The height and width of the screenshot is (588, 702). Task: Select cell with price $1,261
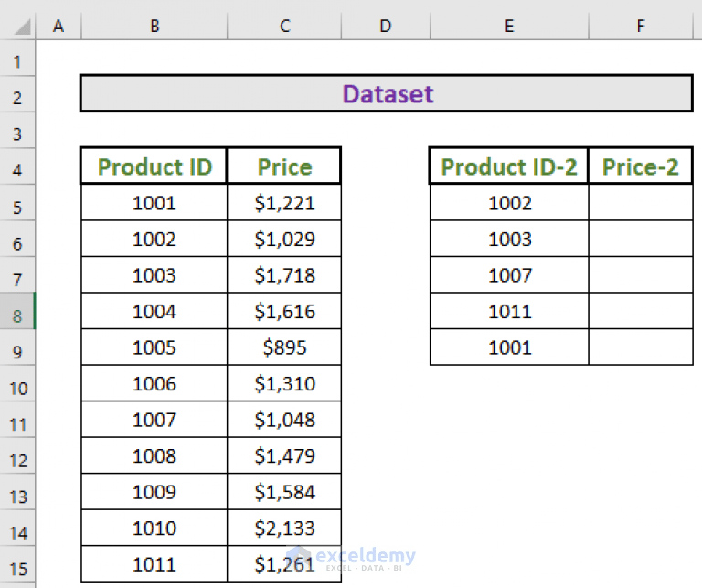coord(284,564)
